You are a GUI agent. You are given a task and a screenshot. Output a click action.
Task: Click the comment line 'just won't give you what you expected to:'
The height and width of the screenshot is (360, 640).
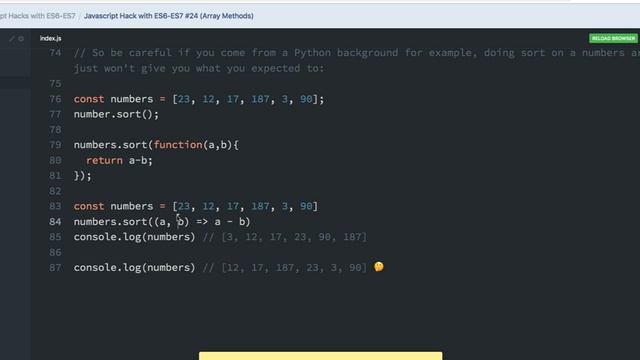point(199,68)
